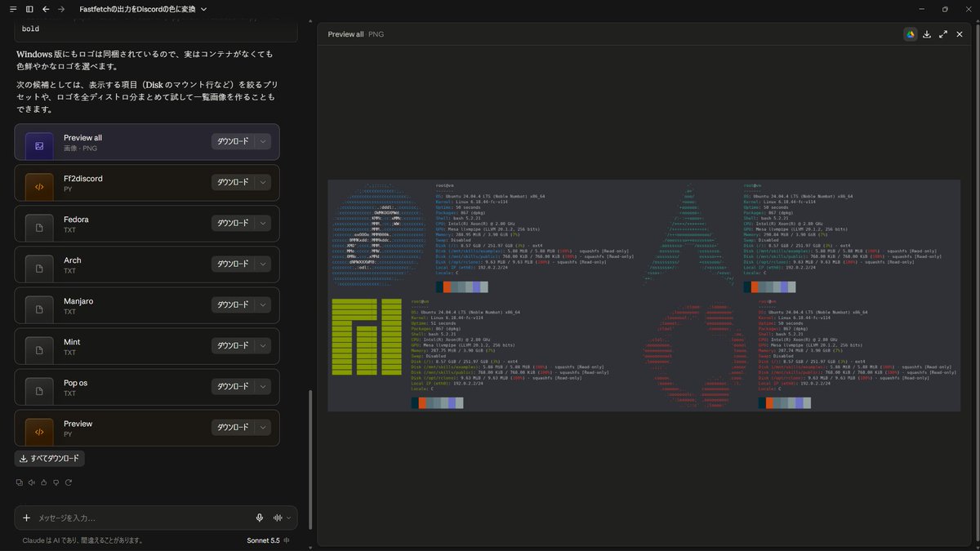
Task: Start dictation with the microphone icon
Action: coord(260,518)
